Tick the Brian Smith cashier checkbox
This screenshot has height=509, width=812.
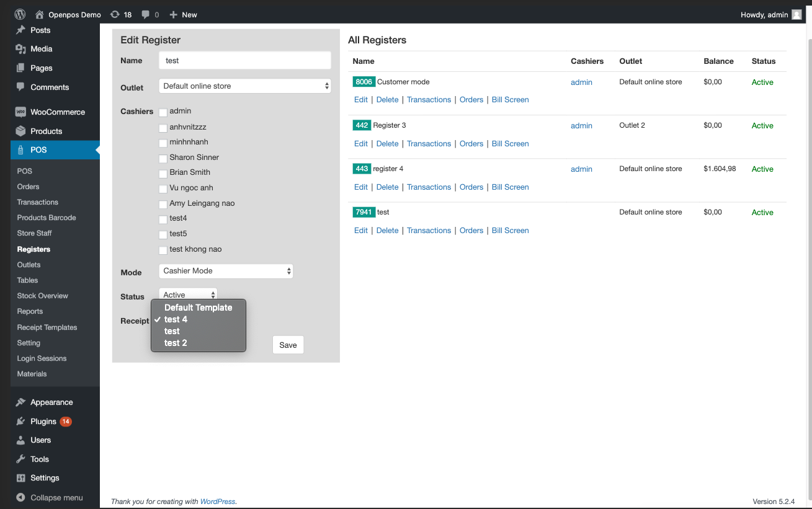(163, 174)
